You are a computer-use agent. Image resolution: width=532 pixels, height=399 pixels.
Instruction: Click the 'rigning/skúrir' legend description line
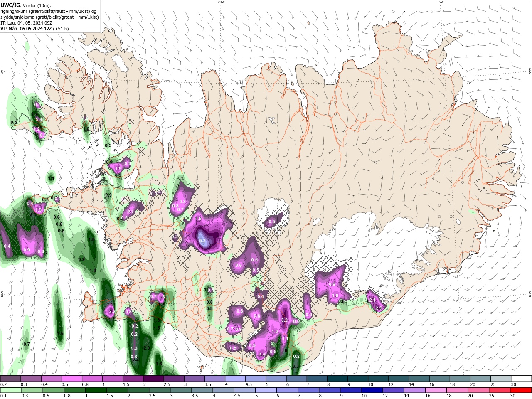click(x=49, y=11)
